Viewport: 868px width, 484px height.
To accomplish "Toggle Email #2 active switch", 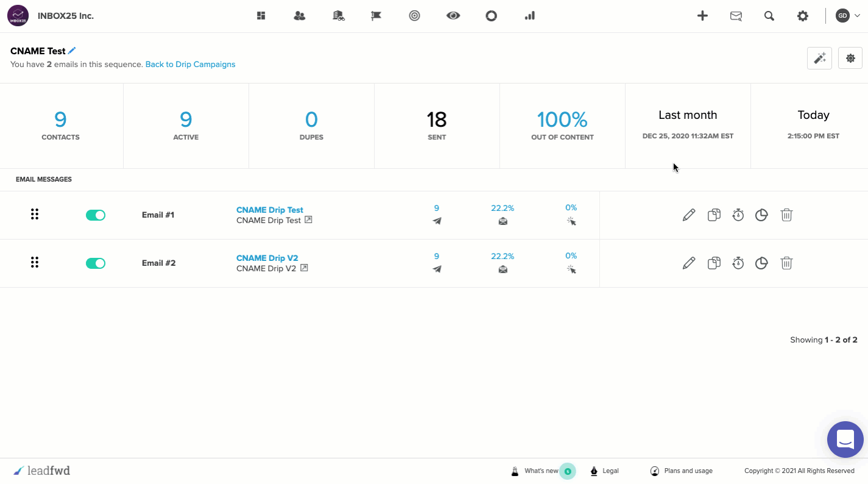I will [96, 263].
